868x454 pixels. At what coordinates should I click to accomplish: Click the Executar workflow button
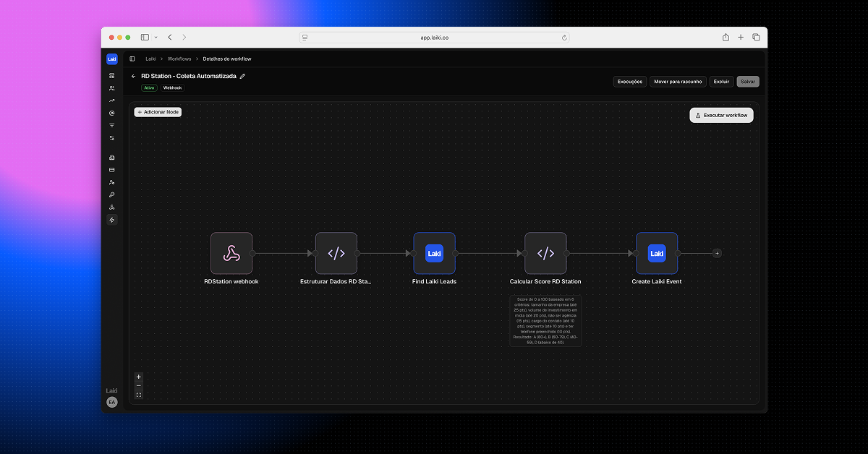721,115
